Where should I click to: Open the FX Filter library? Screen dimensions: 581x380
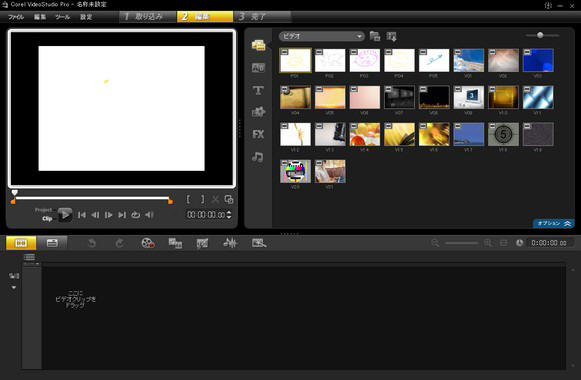click(258, 134)
